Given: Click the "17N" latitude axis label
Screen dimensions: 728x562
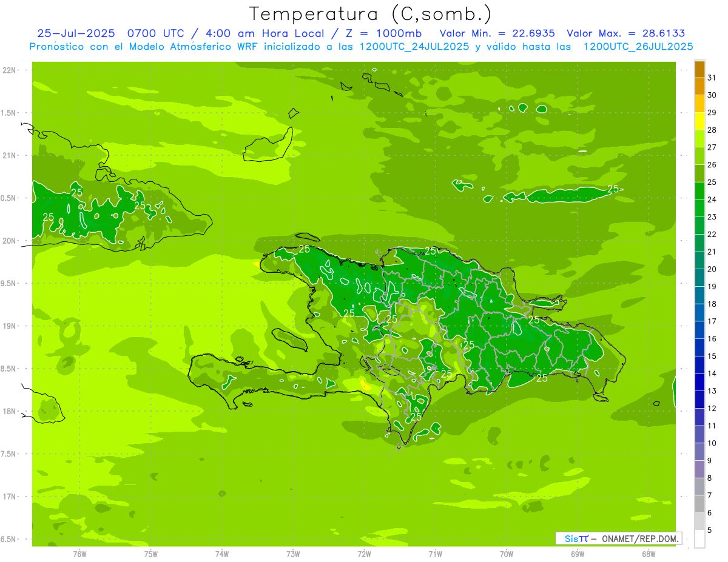Looking at the screenshot, I should pyautogui.click(x=9, y=497).
